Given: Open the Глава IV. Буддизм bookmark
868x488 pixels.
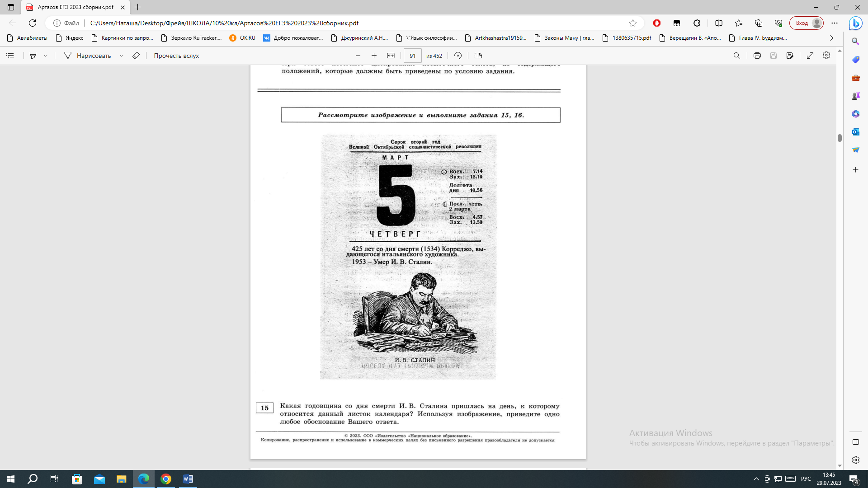Looking at the screenshot, I should coord(758,38).
